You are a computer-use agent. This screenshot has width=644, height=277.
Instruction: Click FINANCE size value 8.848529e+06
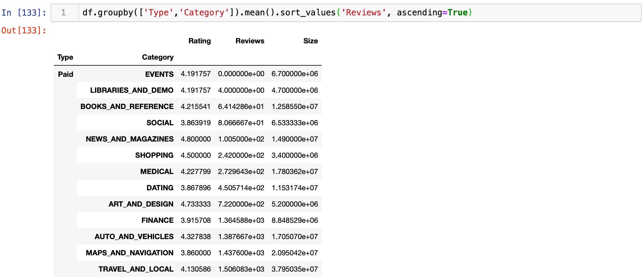pyautogui.click(x=295, y=220)
